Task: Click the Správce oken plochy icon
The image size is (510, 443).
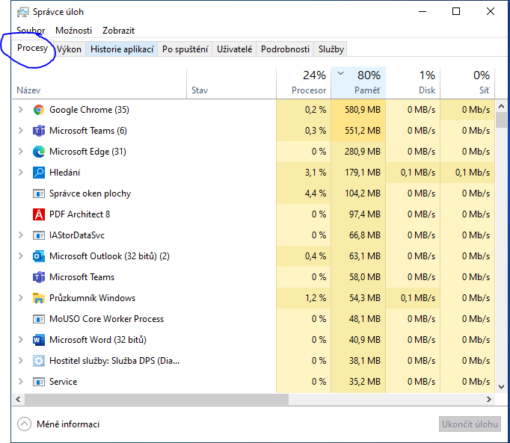Action: (39, 194)
